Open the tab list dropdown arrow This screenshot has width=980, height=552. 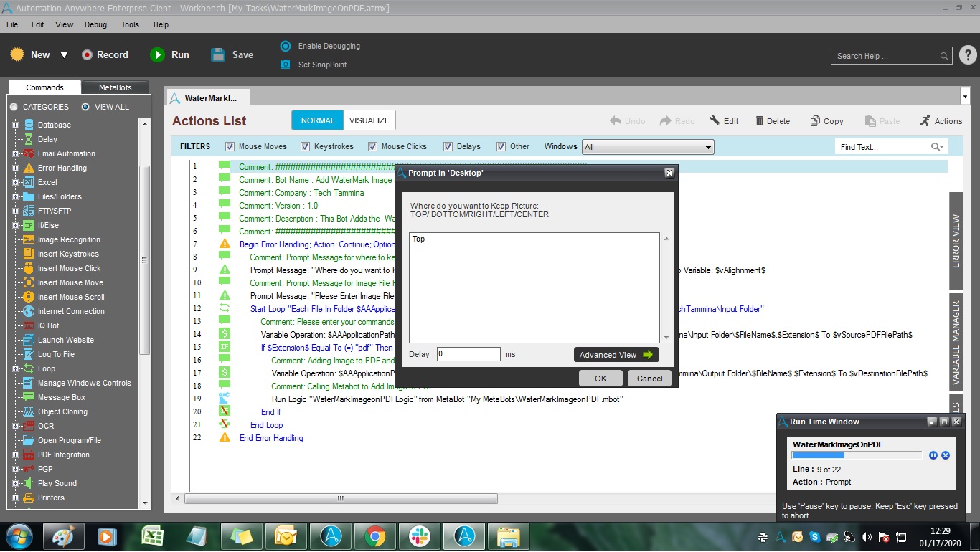(x=964, y=96)
